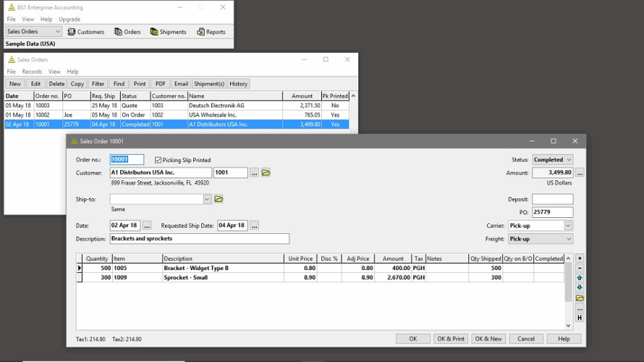Open the Upgrade menu in main window

point(69,20)
